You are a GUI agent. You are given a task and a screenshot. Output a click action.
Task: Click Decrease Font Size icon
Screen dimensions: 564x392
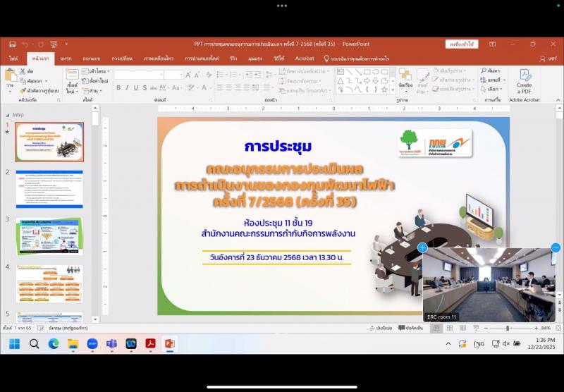(197, 75)
